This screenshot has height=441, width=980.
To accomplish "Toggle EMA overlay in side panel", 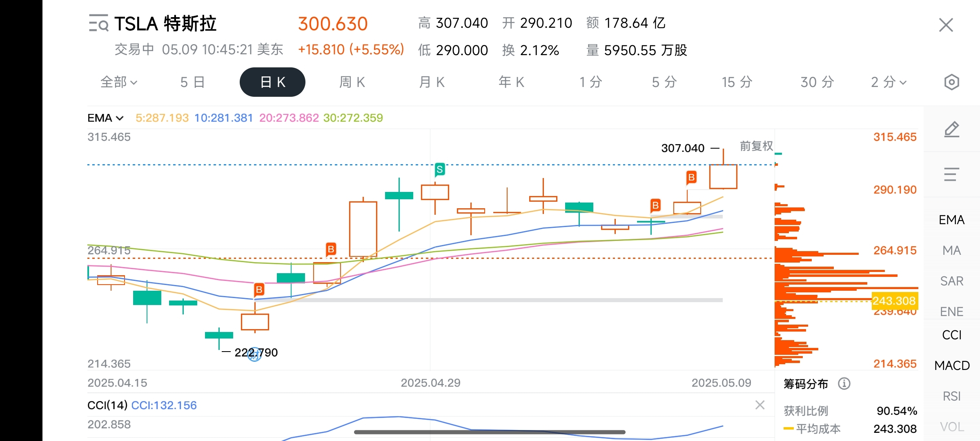I will coord(951,220).
